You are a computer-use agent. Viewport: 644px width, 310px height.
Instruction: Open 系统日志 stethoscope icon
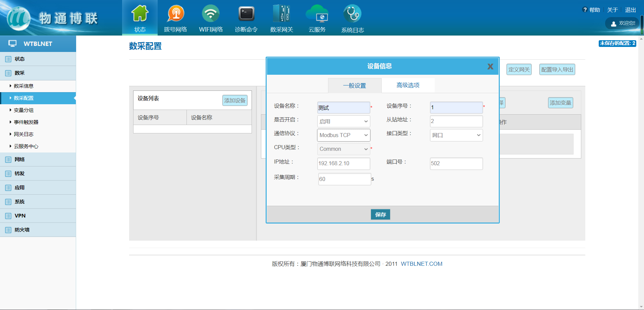click(352, 13)
